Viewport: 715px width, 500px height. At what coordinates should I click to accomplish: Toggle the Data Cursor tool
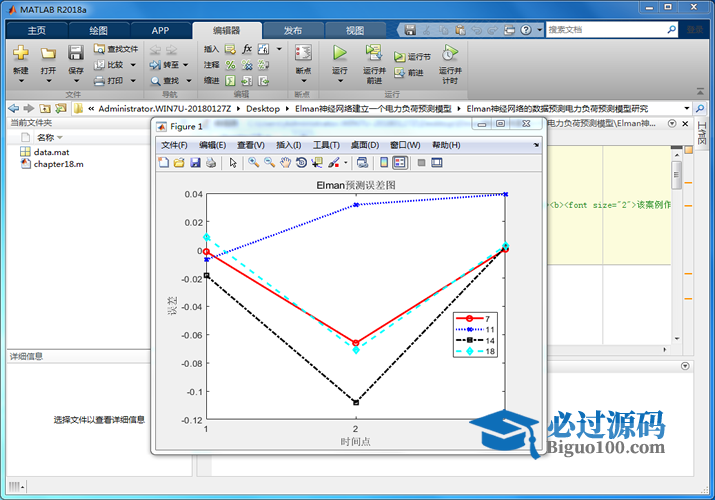click(317, 162)
